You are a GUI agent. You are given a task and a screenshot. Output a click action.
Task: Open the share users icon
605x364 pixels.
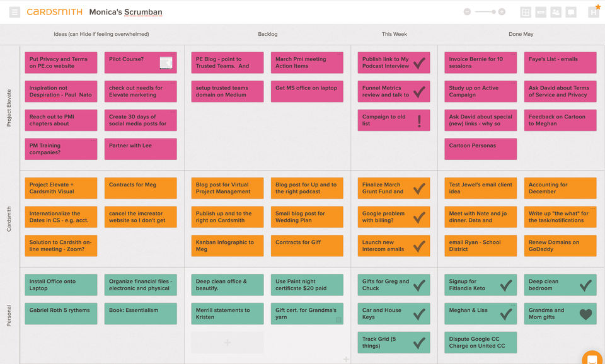[x=556, y=12]
